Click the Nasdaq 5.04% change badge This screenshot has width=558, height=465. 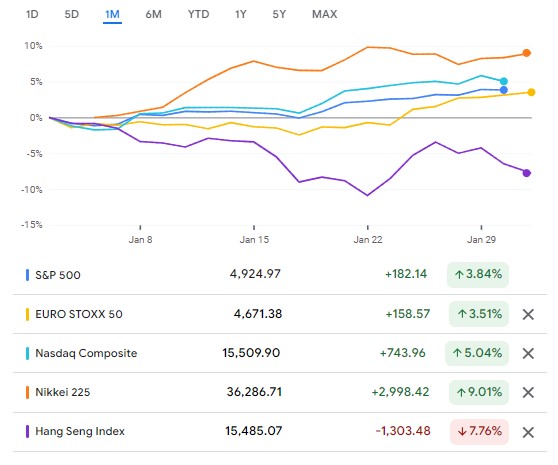(477, 353)
